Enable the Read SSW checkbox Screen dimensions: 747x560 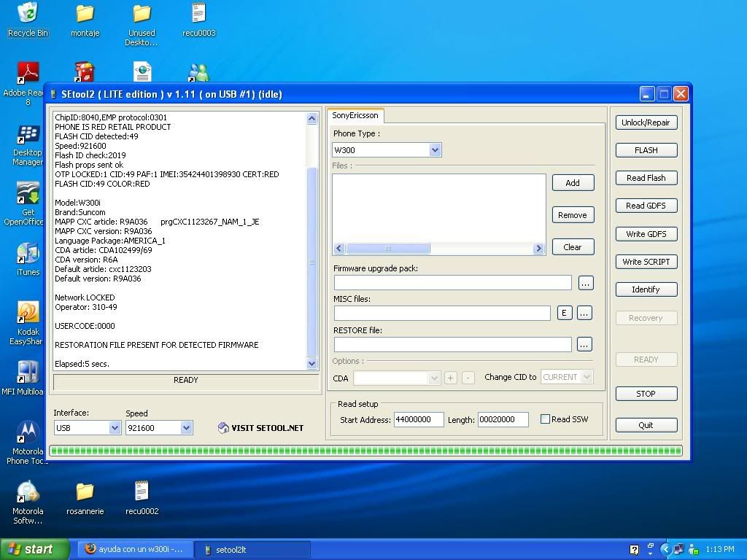[545, 419]
